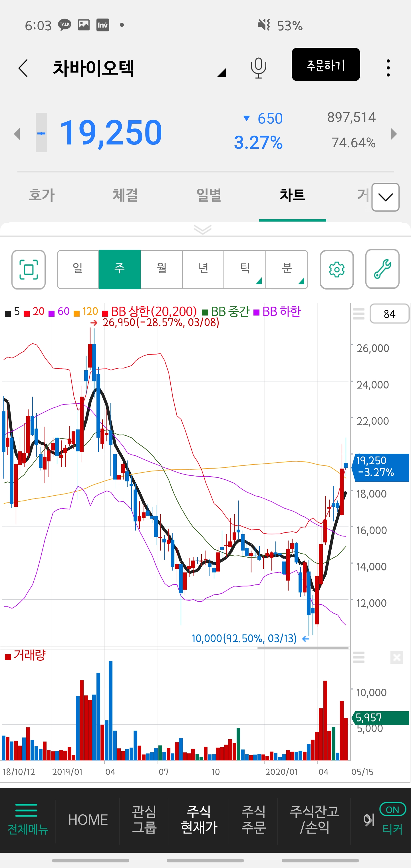Open 주식주문 stock order menu
411x868 pixels.
(x=253, y=819)
